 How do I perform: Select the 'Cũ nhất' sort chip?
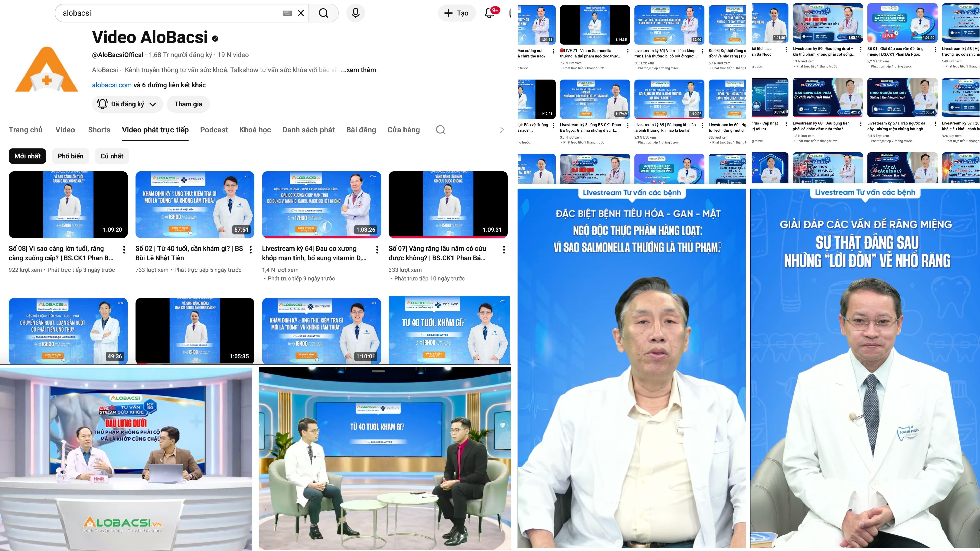pyautogui.click(x=112, y=156)
